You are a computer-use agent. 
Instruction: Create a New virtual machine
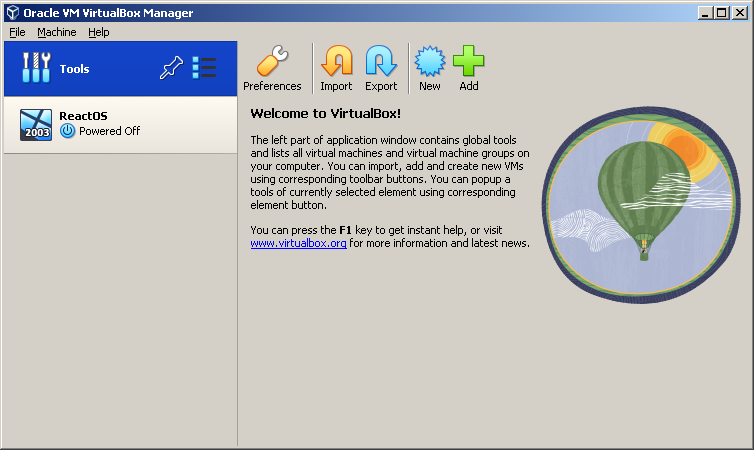coord(429,68)
